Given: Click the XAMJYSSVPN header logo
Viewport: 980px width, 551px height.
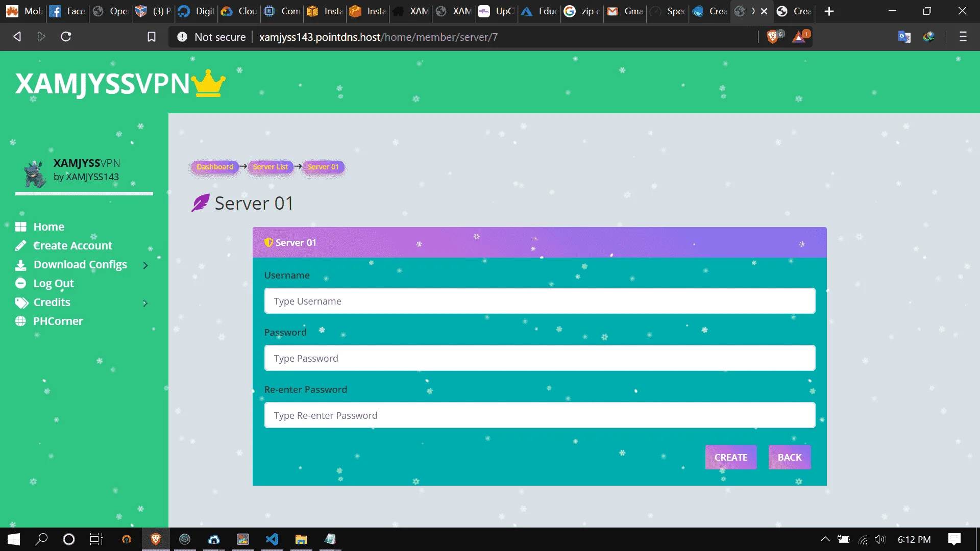Looking at the screenshot, I should (x=120, y=84).
